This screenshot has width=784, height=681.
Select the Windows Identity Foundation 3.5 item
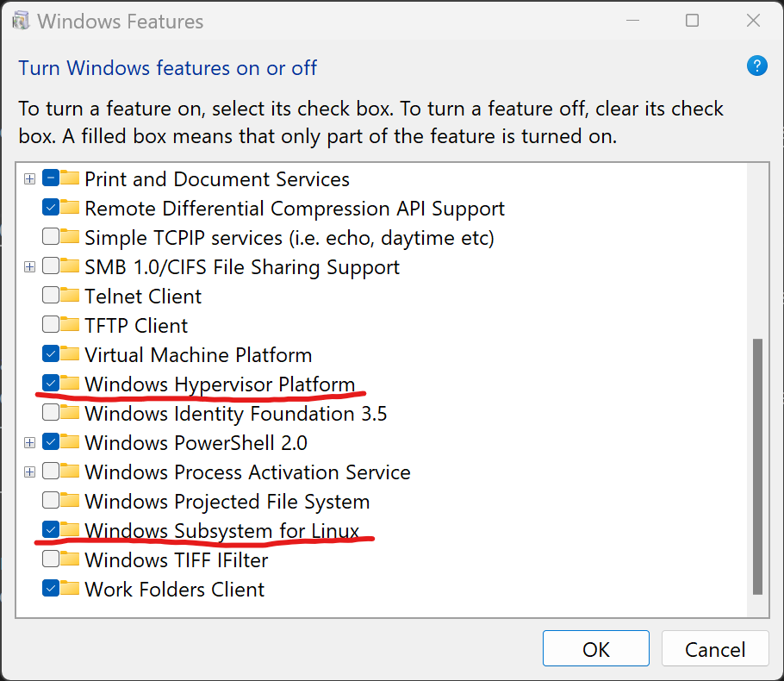pyautogui.click(x=235, y=414)
